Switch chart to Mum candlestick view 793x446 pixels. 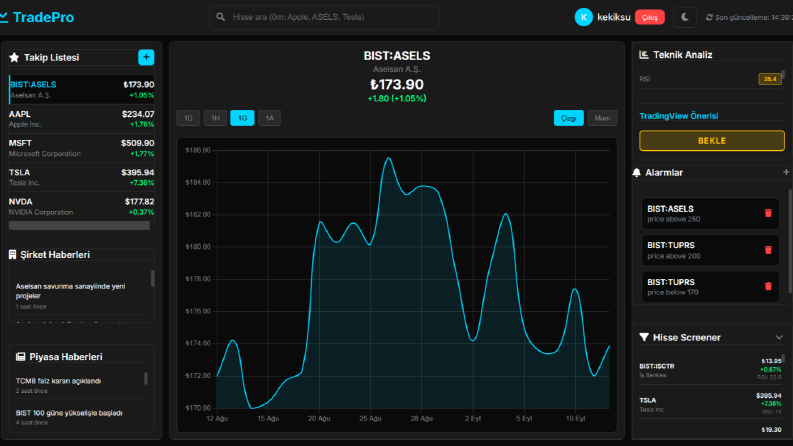(x=602, y=118)
